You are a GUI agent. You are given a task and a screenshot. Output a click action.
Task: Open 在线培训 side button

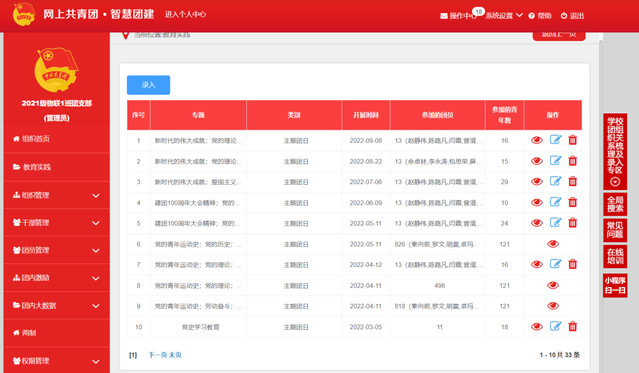[615, 256]
